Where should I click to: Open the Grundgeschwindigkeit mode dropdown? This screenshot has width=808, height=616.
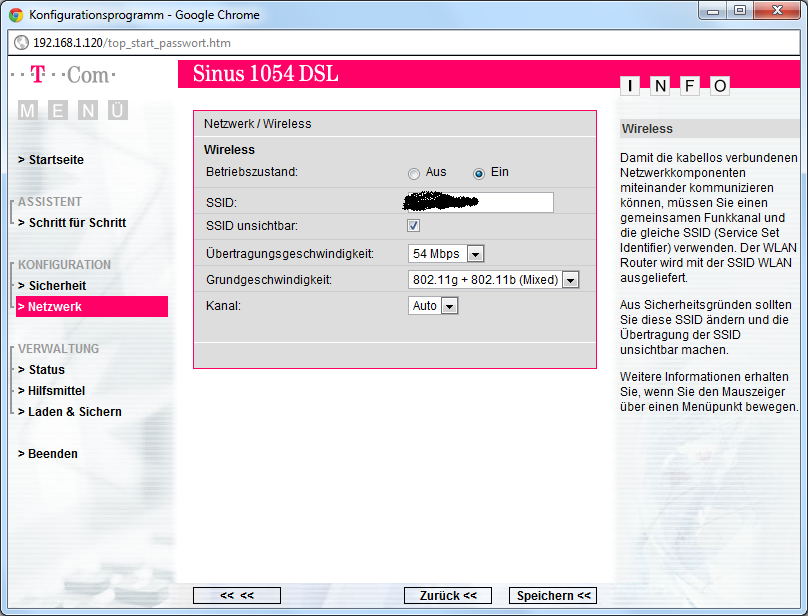pos(493,279)
